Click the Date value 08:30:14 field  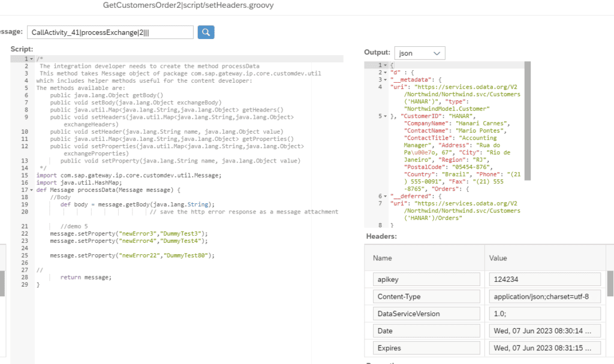point(544,331)
